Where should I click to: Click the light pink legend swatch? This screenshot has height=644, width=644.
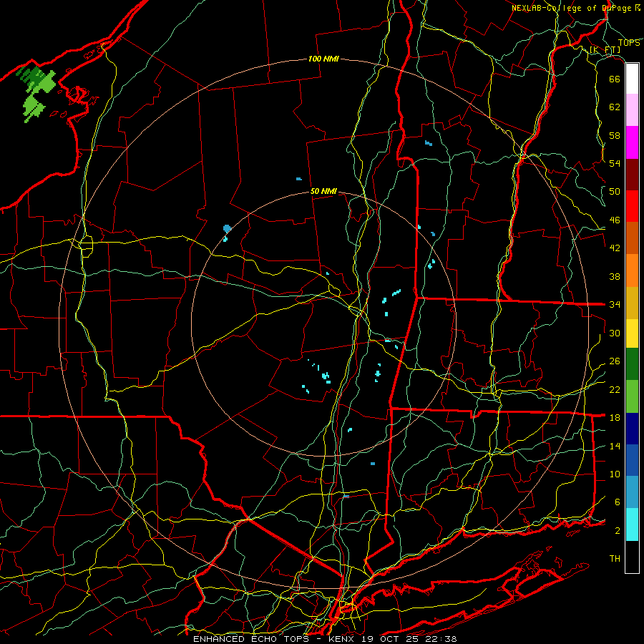point(632,110)
